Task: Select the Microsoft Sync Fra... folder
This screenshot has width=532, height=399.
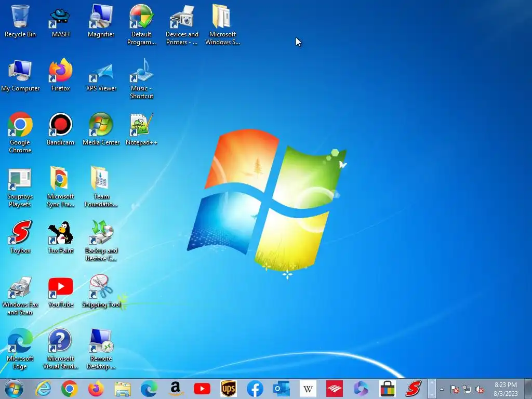Action: click(x=60, y=187)
